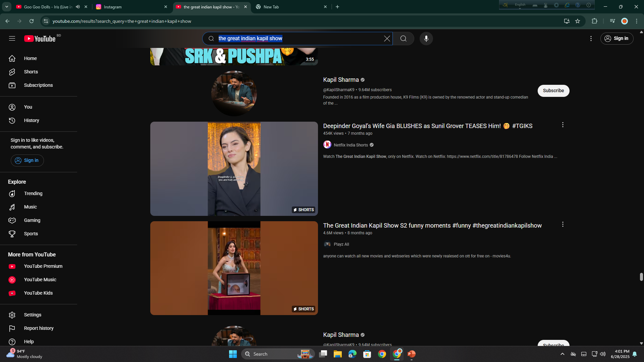Switch to Goo Goo Dolls - Iris tab

tap(47, 7)
